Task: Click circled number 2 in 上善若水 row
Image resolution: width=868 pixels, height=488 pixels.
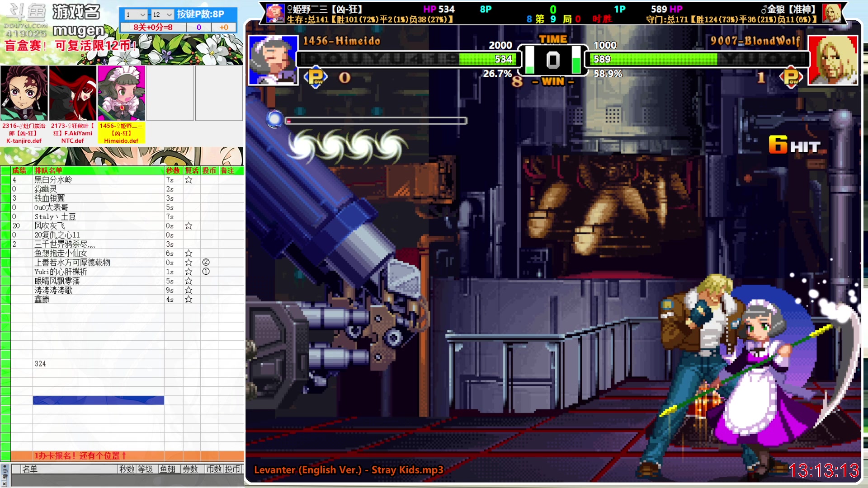Action: click(x=206, y=263)
